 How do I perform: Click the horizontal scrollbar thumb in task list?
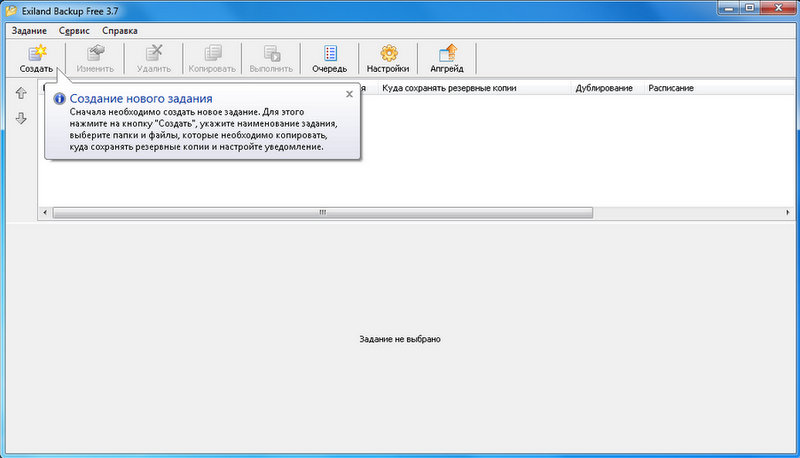323,212
